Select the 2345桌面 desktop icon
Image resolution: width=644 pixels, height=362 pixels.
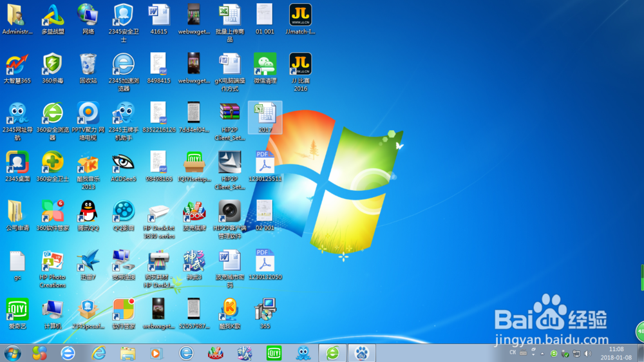coord(17,166)
